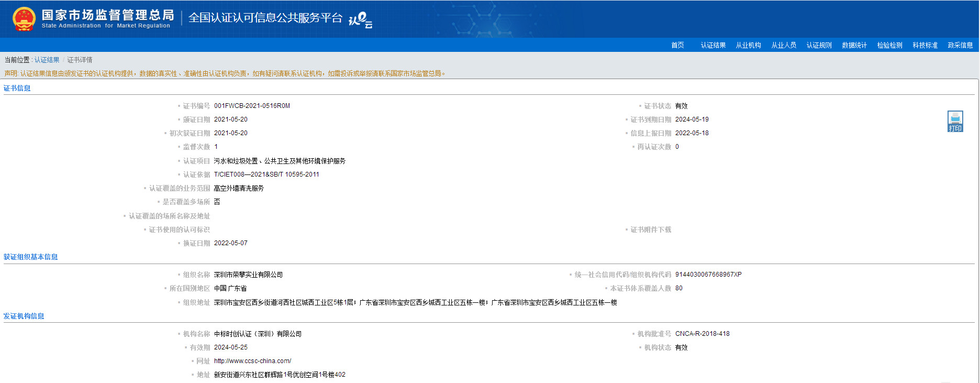Click 是否覆盖多场所 value 否
The image size is (980, 383).
tap(217, 202)
